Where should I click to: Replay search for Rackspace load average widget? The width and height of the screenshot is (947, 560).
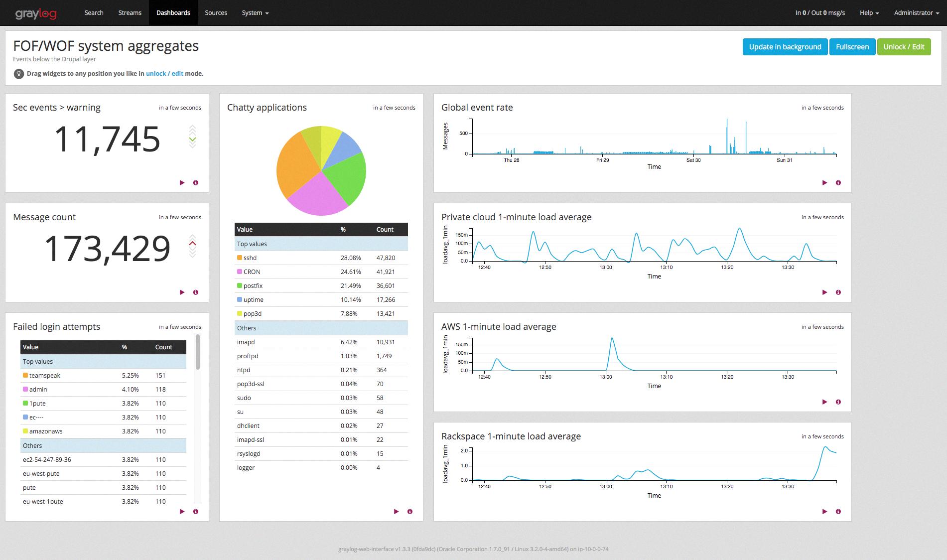[x=824, y=512]
